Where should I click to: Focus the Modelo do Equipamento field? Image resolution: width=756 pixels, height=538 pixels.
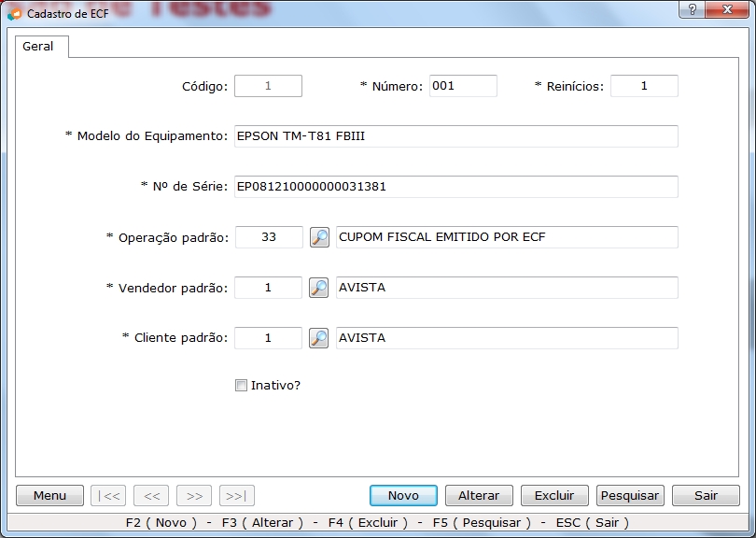[x=455, y=136]
